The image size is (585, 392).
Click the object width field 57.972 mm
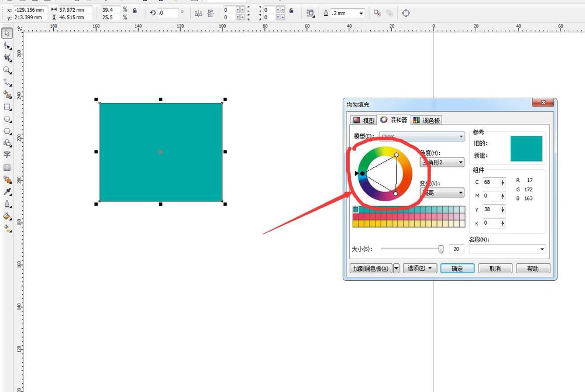75,10
